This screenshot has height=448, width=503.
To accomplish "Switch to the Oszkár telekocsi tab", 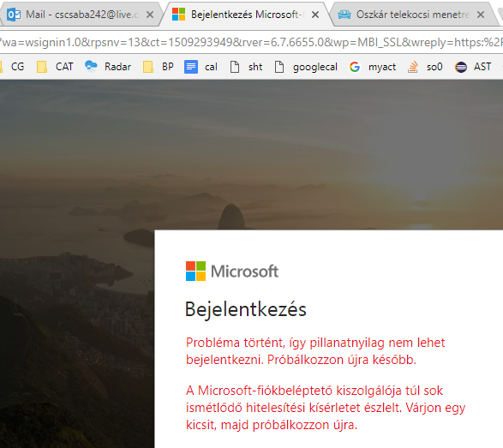I will 414,15.
